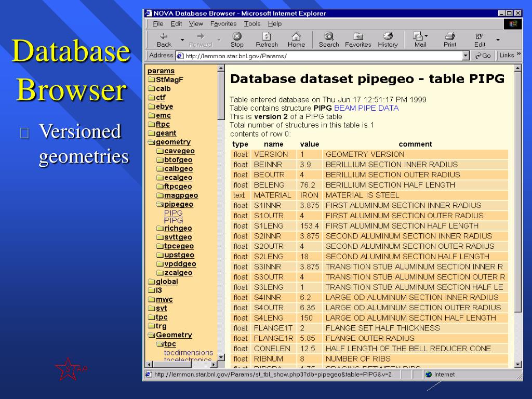Screen dimensions: 532x399
Task: Open the Back button history dropdown arrow
Action: click(182, 40)
